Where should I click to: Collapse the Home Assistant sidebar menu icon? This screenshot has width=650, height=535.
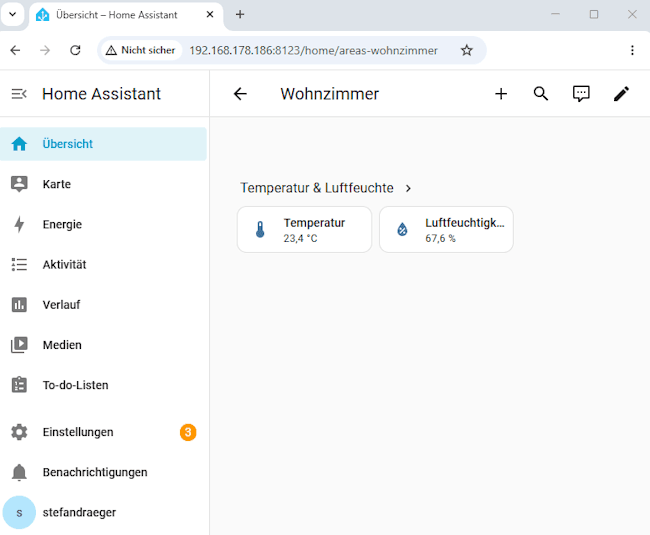point(19,94)
